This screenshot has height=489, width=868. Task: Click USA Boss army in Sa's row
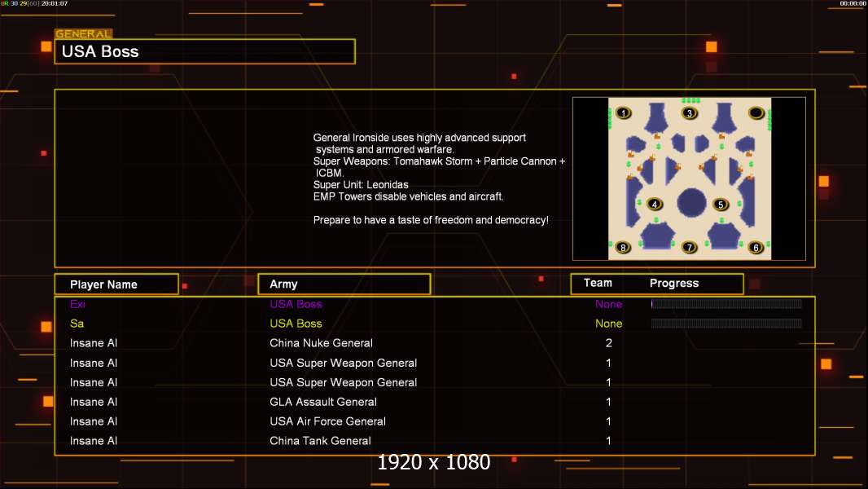pyautogui.click(x=296, y=324)
